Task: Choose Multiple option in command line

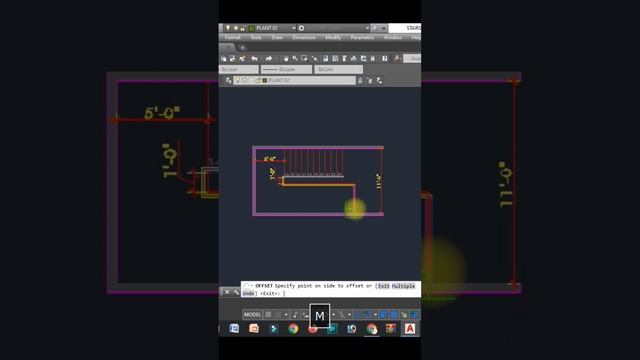Action: coord(403,286)
